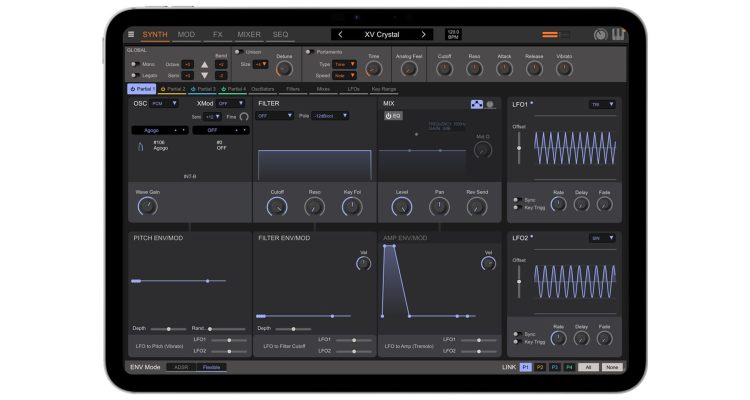
Task: Click the global Attack knob
Action: point(504,69)
